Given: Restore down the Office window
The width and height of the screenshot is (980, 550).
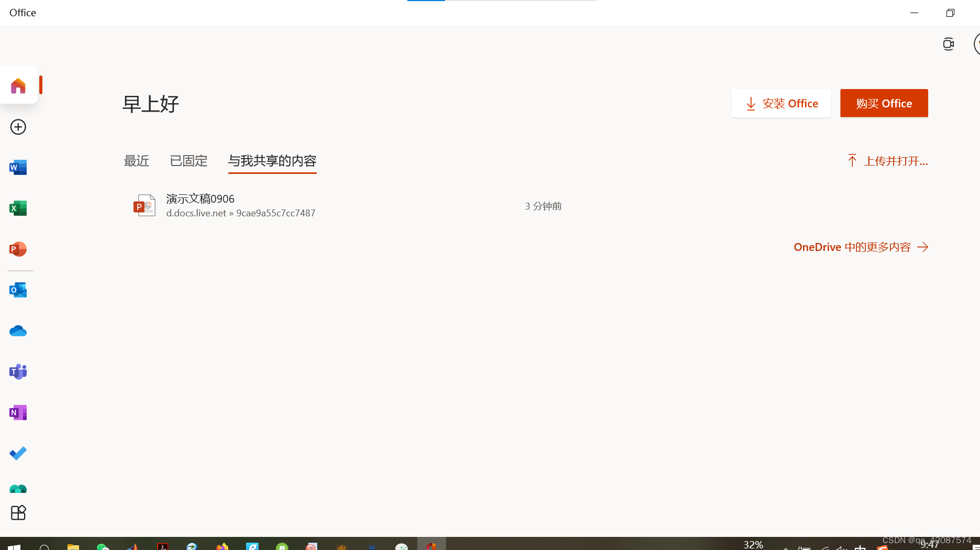Looking at the screenshot, I should pos(950,13).
